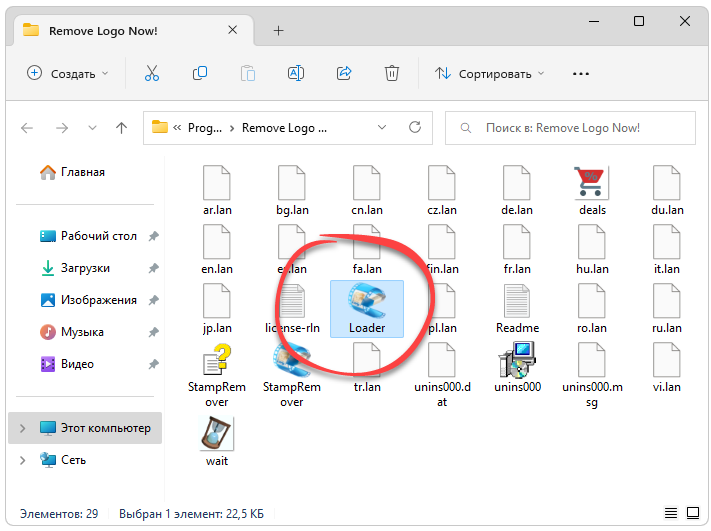Select the license-rln text file
The image size is (711, 531).
coord(292,309)
